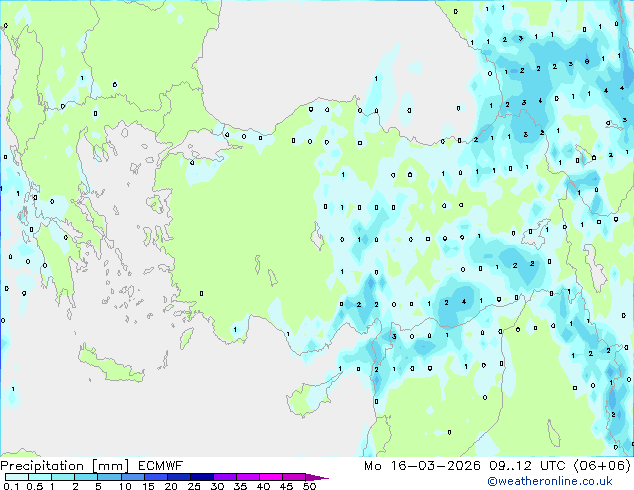Image resolution: width=634 pixels, height=490 pixels.
Task: Click the 'Mo' weekday label
Action: coord(372,466)
